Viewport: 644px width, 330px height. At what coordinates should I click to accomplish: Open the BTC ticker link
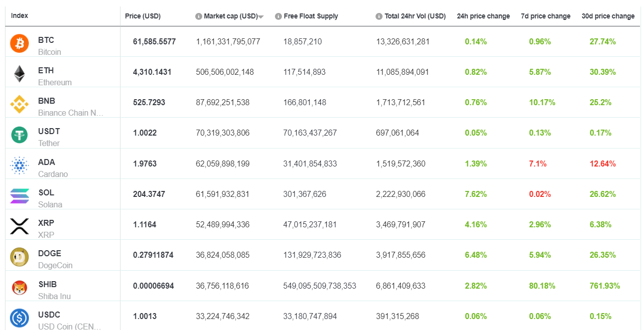click(46, 40)
